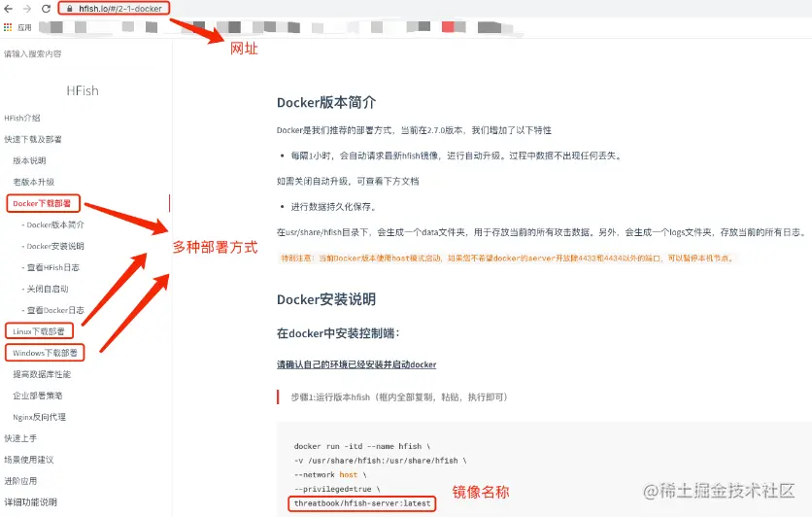The height and width of the screenshot is (517, 812).
Task: Open 提高数据库性能 in the sidebar
Action: (x=42, y=374)
